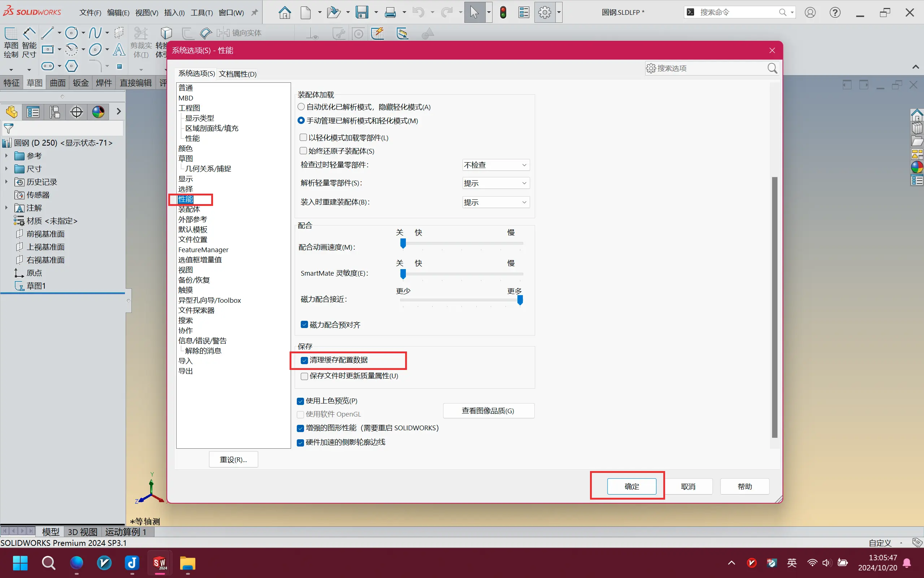Open the 工具(T) menu

point(201,13)
